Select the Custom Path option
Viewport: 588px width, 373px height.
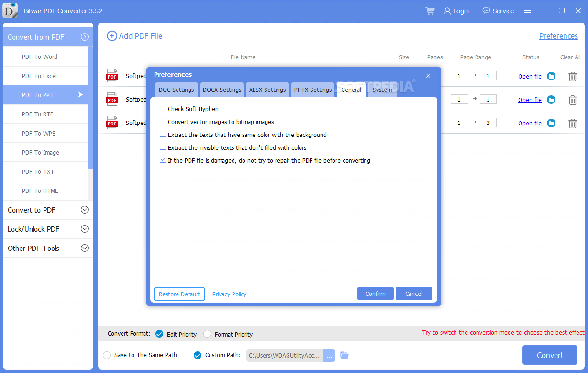(198, 355)
